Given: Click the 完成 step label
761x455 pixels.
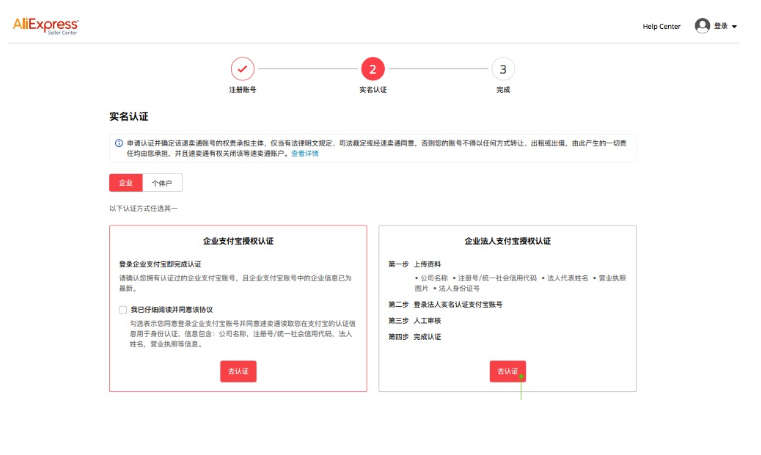Looking at the screenshot, I should click(x=503, y=90).
